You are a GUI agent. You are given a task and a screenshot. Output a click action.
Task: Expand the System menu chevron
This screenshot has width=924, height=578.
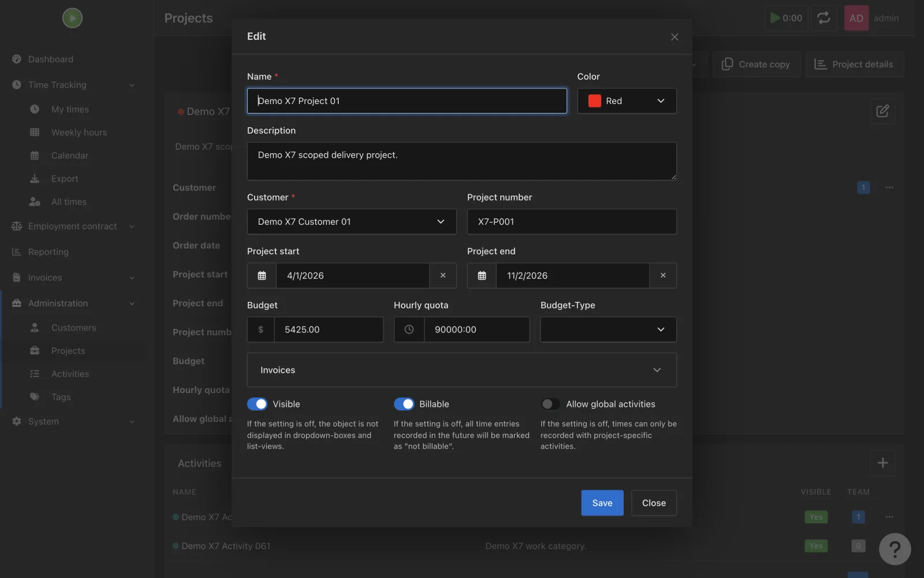(x=132, y=422)
